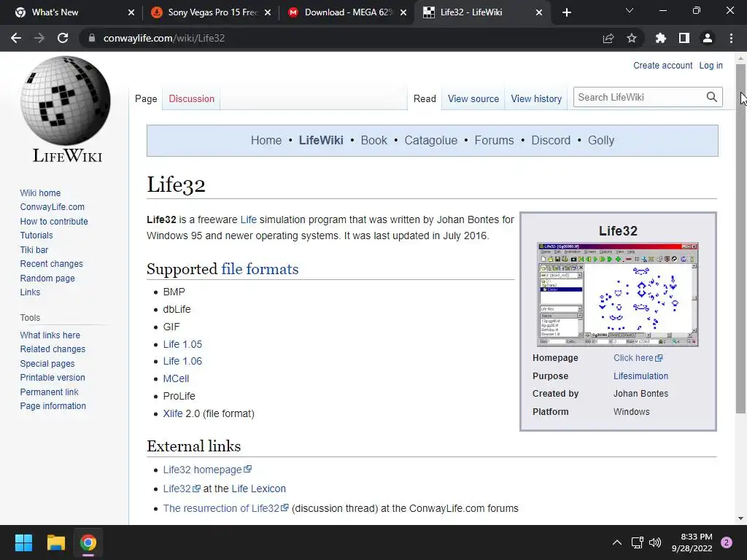This screenshot has height=560, width=747.
Task: Open the View source tab
Action: click(x=473, y=98)
